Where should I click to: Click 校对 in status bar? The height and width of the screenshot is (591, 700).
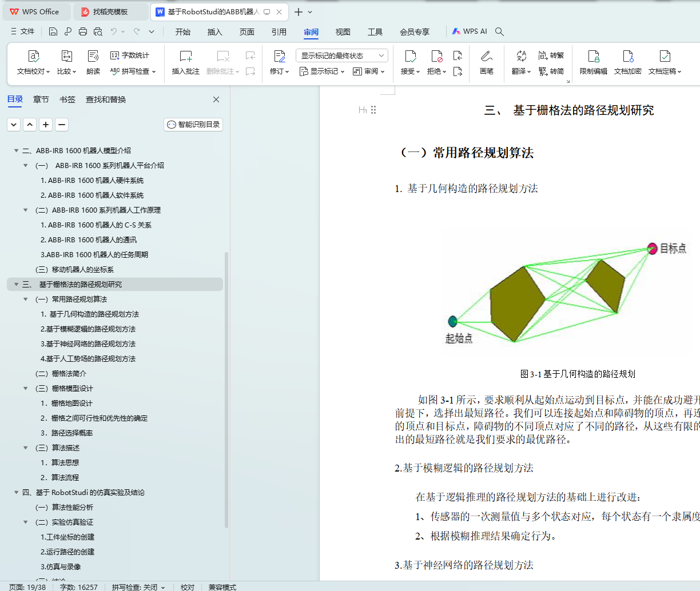point(188,587)
